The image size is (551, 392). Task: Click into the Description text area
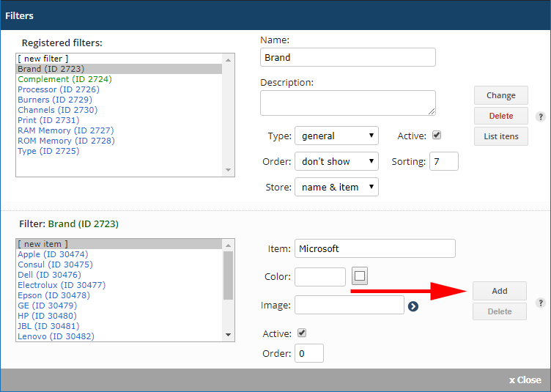[x=347, y=103]
